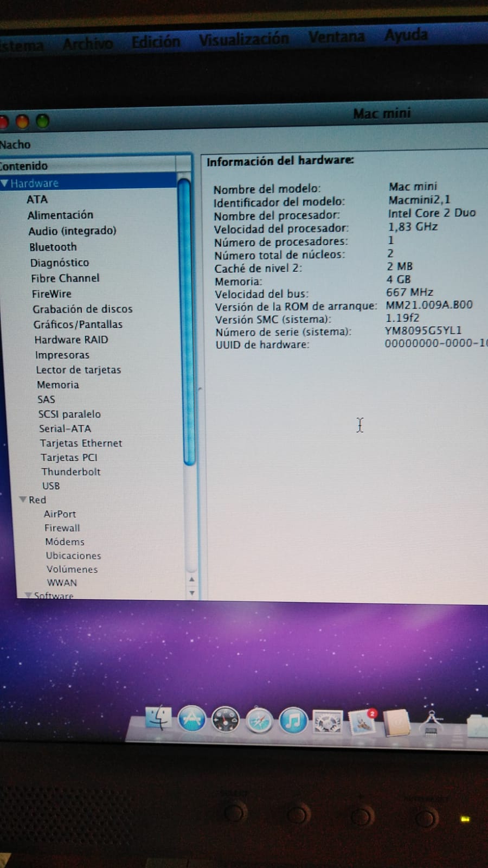
Task: Click the processor speed 1,83 GHz
Action: point(412,226)
